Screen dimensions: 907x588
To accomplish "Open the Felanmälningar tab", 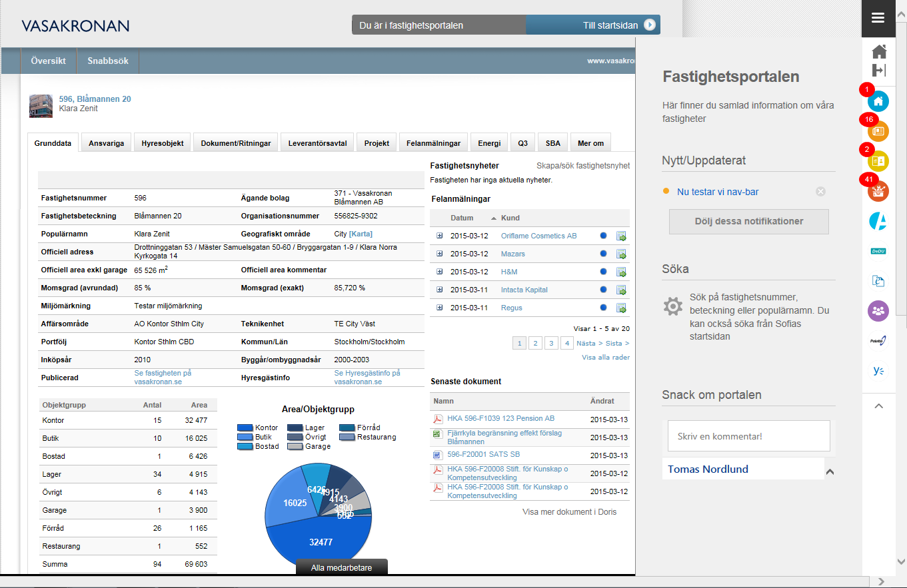I will [434, 143].
